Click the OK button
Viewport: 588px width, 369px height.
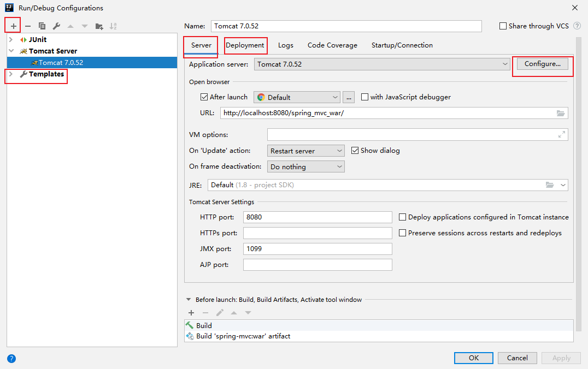(x=474, y=358)
